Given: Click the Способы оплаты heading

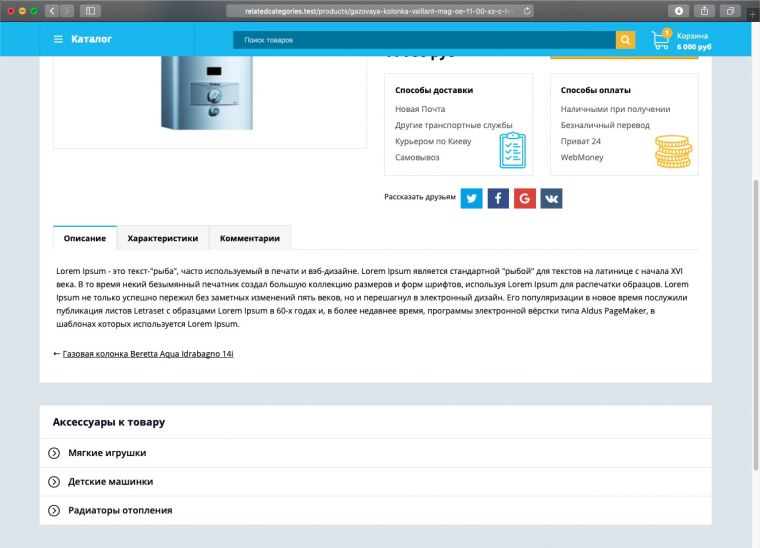Looking at the screenshot, I should [x=596, y=90].
